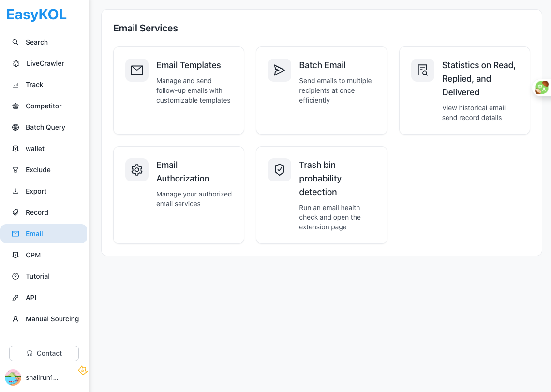Open the Record tag icon
The width and height of the screenshot is (551, 392).
15,212
